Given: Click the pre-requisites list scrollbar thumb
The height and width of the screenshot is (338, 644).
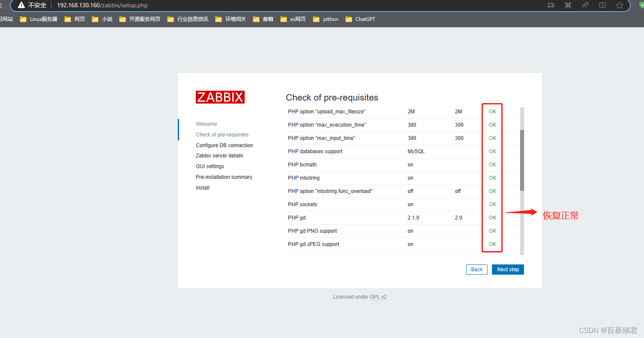Looking at the screenshot, I should [x=522, y=160].
